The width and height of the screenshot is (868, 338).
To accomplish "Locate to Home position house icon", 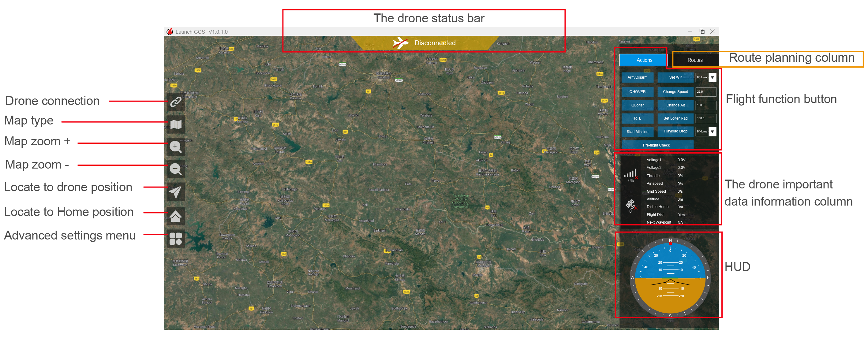I will tap(176, 216).
